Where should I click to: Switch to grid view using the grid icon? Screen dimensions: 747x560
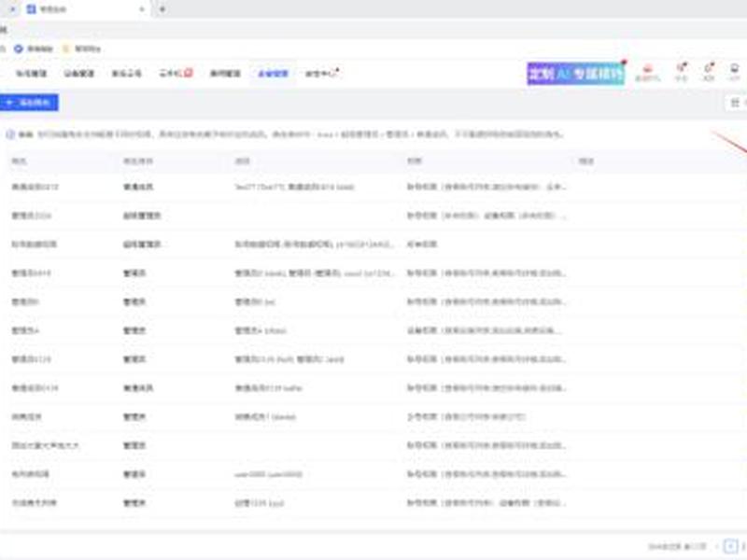tap(735, 103)
